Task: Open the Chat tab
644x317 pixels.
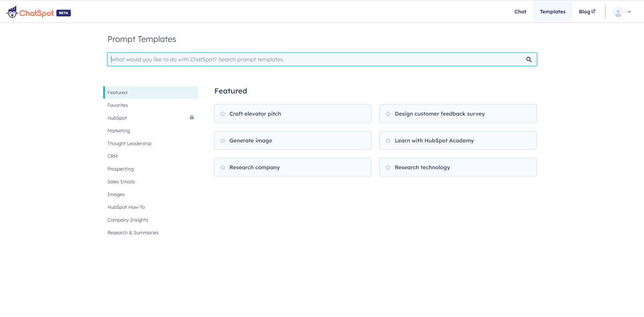Action: 520,11
